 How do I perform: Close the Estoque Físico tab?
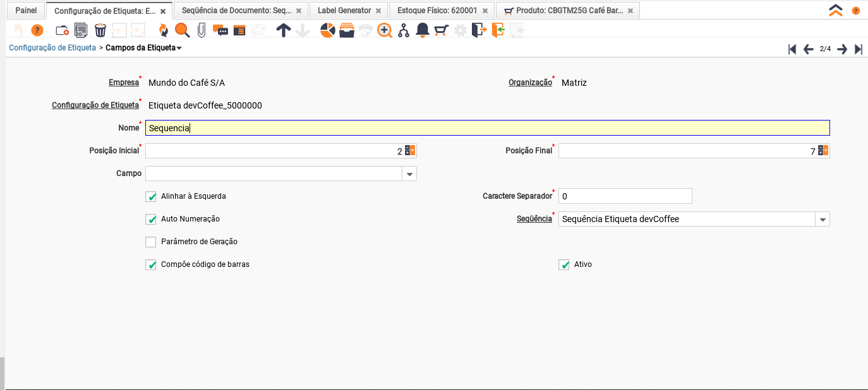[x=485, y=11]
